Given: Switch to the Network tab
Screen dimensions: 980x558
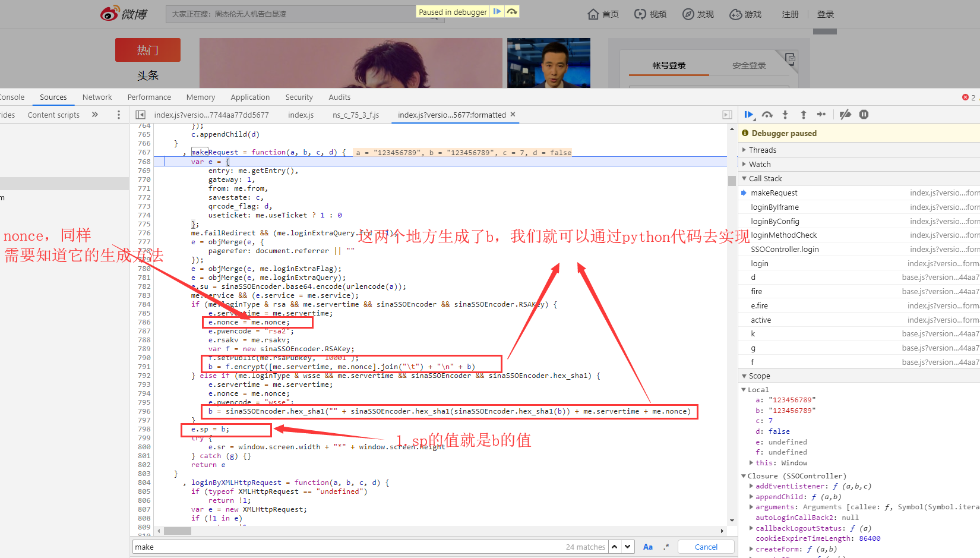Looking at the screenshot, I should pyautogui.click(x=97, y=97).
